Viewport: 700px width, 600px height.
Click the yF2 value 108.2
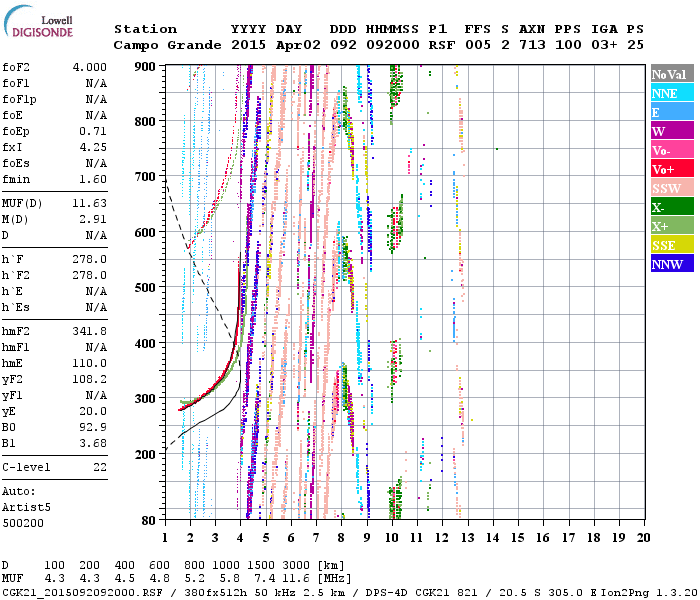[x=90, y=379]
